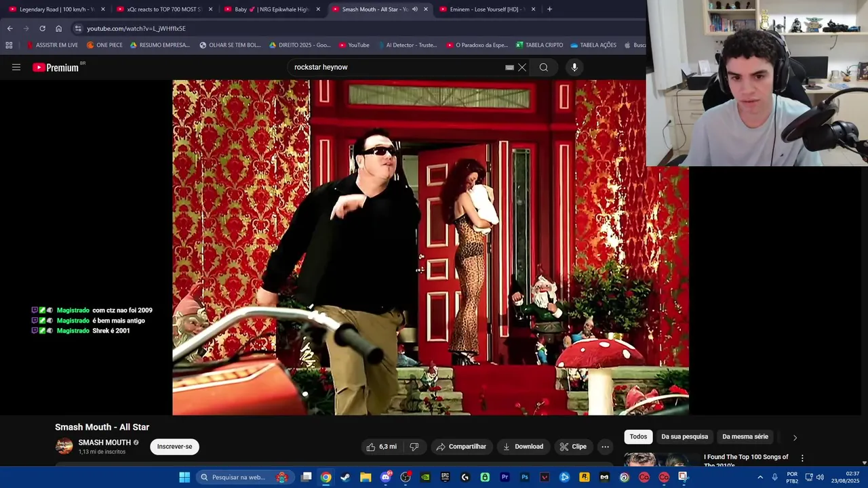Open the ASSISTIR EM LIVE bookmark
The image size is (868, 488).
pos(52,45)
